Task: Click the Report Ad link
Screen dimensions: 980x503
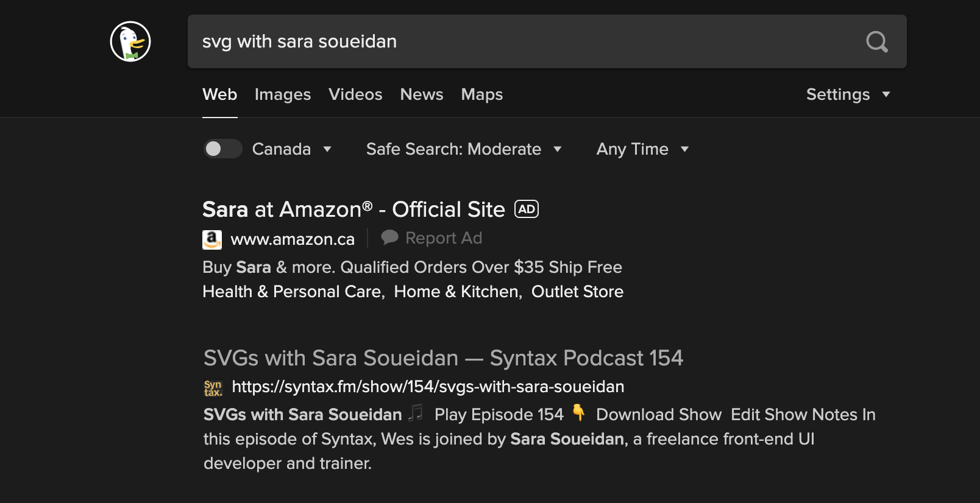Action: pos(444,237)
